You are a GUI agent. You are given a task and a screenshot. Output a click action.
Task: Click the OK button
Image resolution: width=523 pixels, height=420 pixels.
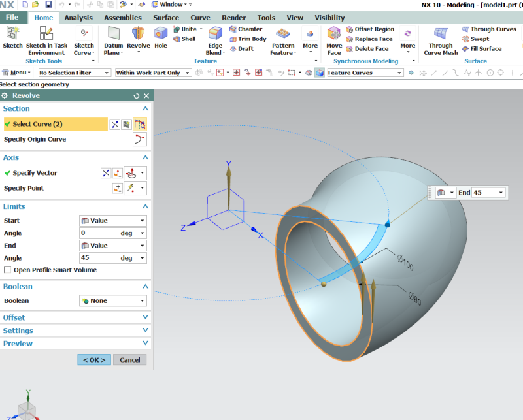[x=94, y=360]
